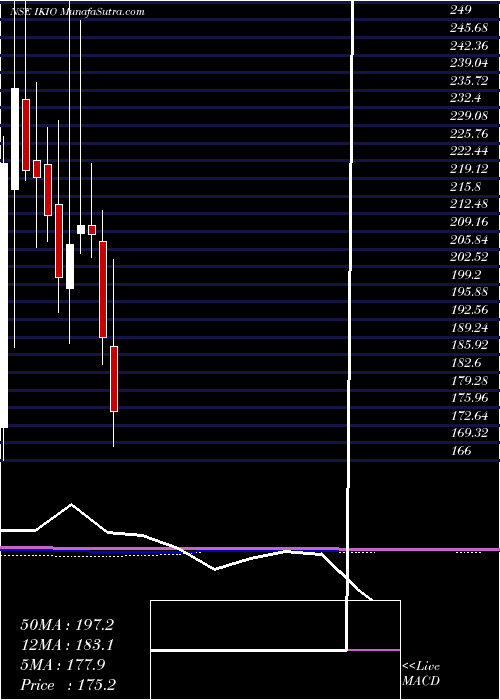
Task: Click the last red candle near 176
Action: 114,379
